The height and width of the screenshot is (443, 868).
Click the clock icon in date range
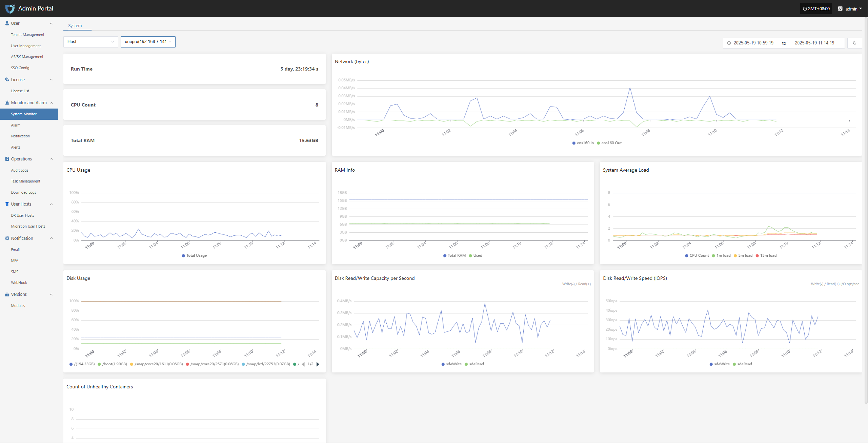click(729, 43)
